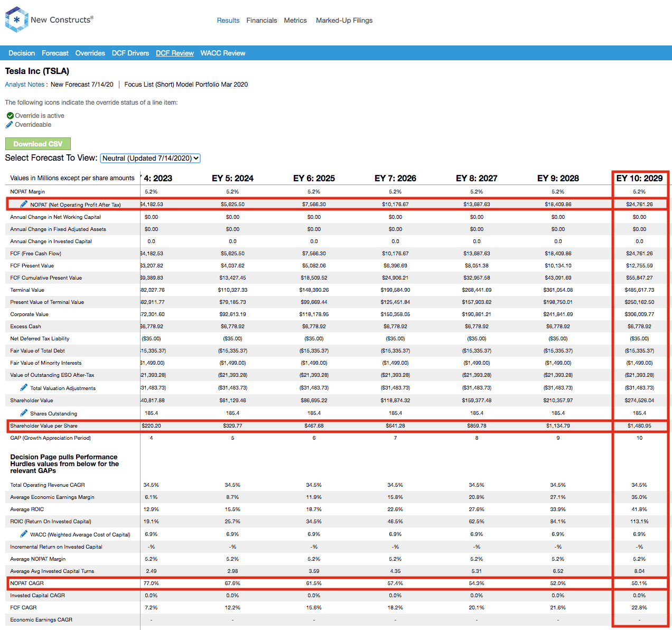Click the EY 7: 2026 column header
672x630 pixels.
pyautogui.click(x=395, y=178)
